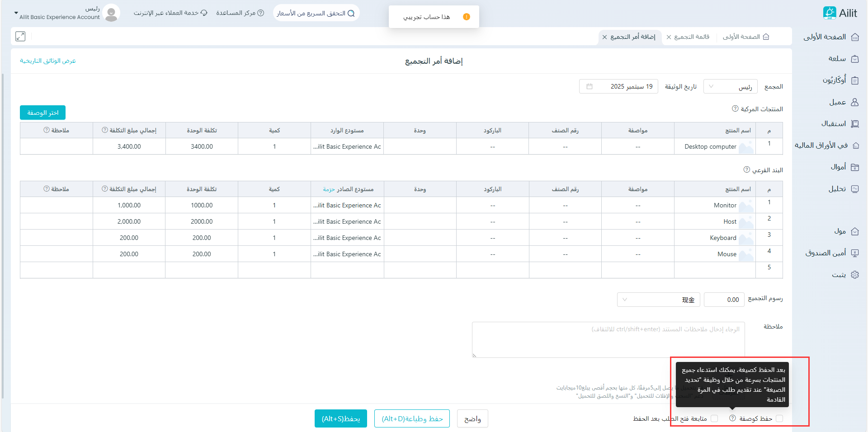868x432 pixels.
Task: Click the fullscreen expand icon
Action: pos(20,36)
